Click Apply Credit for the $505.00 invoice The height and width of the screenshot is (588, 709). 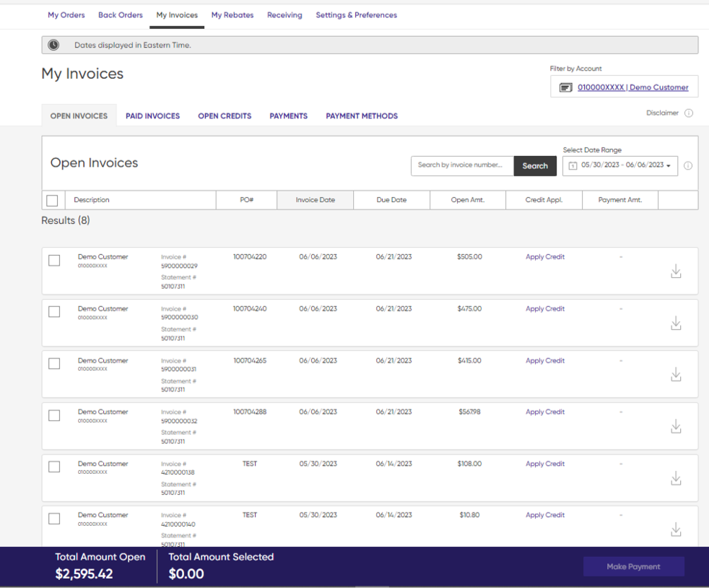[x=544, y=257]
